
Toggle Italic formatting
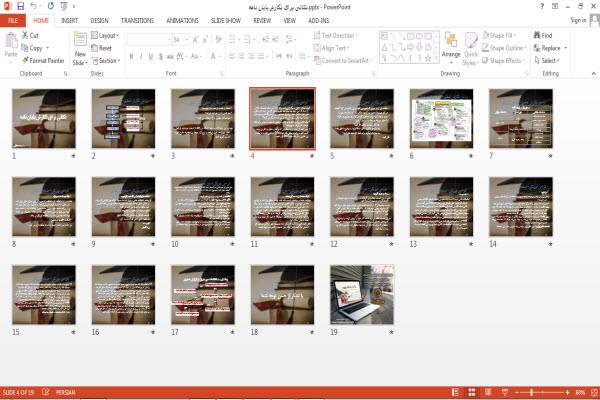[x=141, y=57]
